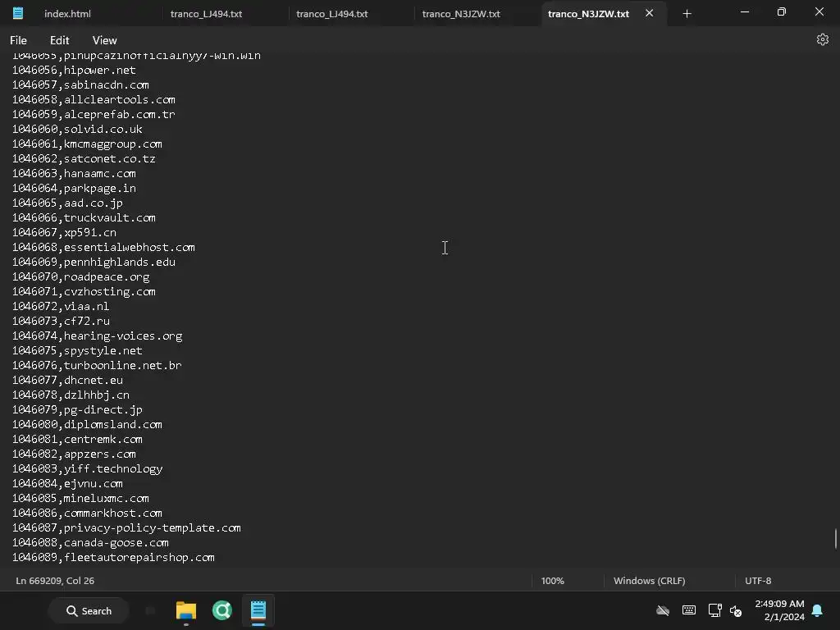Click line 1046081,centremk.com
840x630 pixels.
pos(77,440)
